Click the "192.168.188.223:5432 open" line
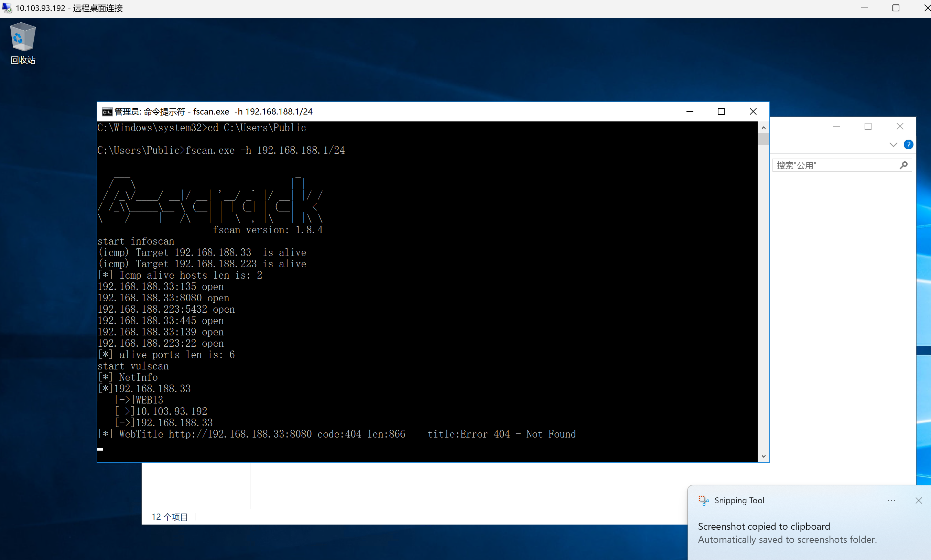The image size is (931, 560). pyautogui.click(x=166, y=309)
